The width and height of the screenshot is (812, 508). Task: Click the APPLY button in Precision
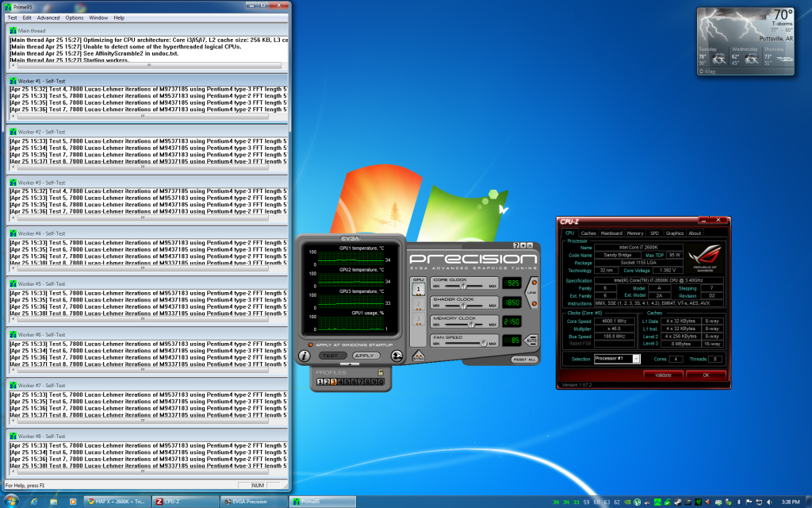[365, 356]
